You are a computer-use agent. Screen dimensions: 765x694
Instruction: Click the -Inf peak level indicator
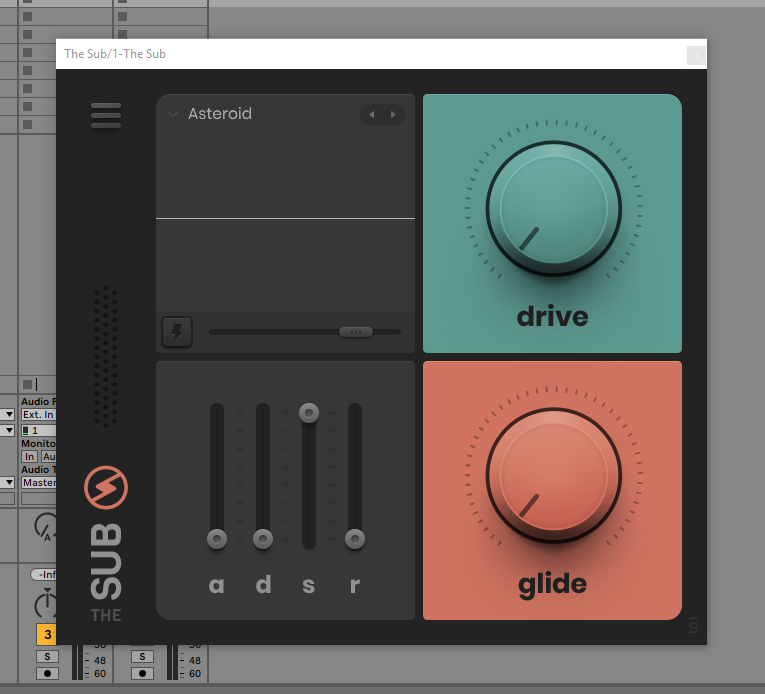(43, 574)
